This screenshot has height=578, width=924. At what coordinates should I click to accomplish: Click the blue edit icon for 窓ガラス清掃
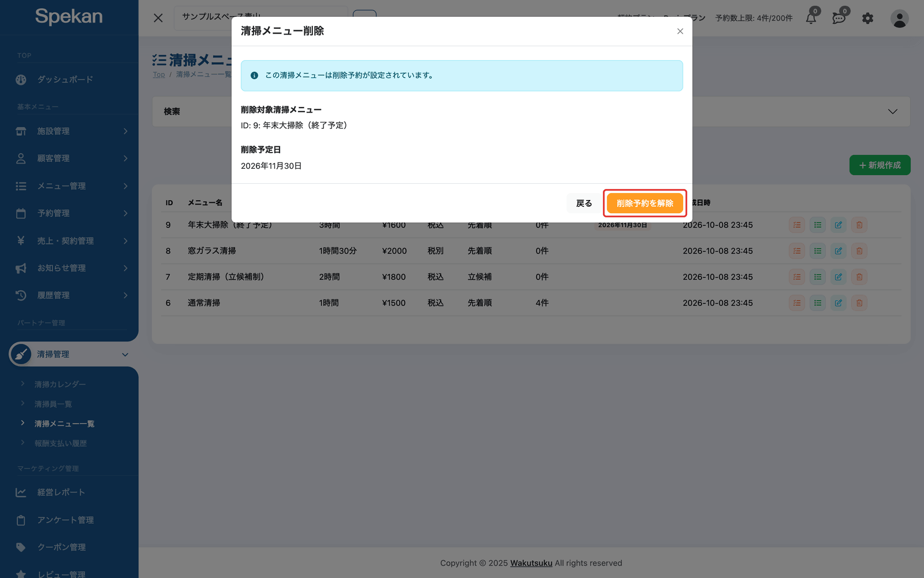839,251
